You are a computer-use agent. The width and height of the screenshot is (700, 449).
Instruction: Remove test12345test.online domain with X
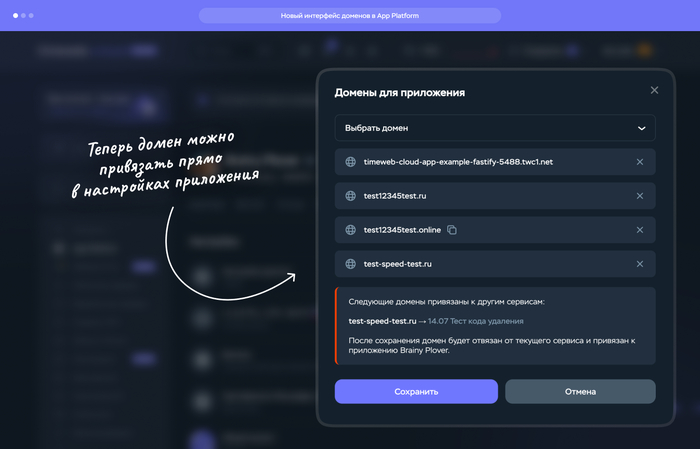pos(640,230)
